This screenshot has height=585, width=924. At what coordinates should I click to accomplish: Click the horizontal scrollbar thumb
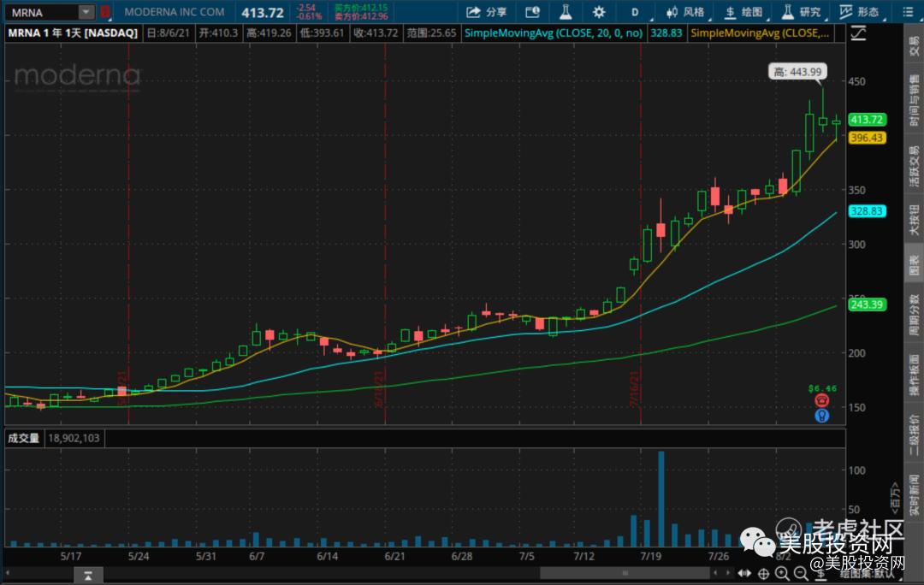click(625, 573)
